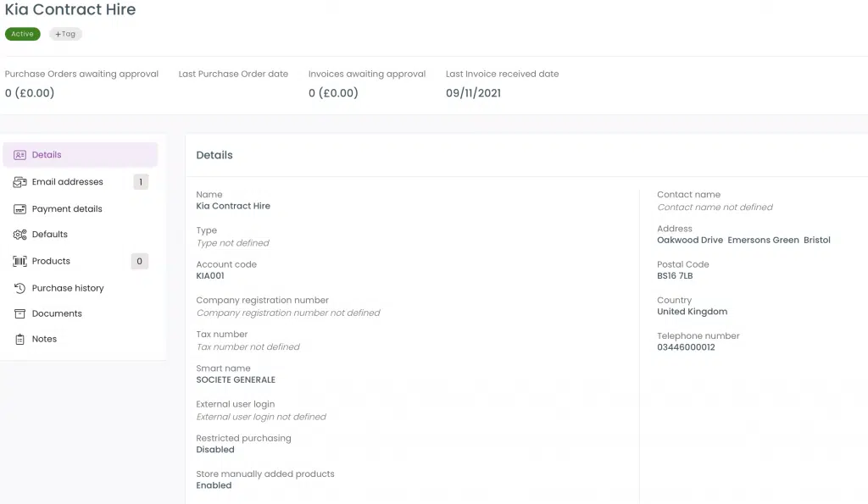Click the Payment details card icon
Image resolution: width=868 pixels, height=504 pixels.
(x=20, y=209)
